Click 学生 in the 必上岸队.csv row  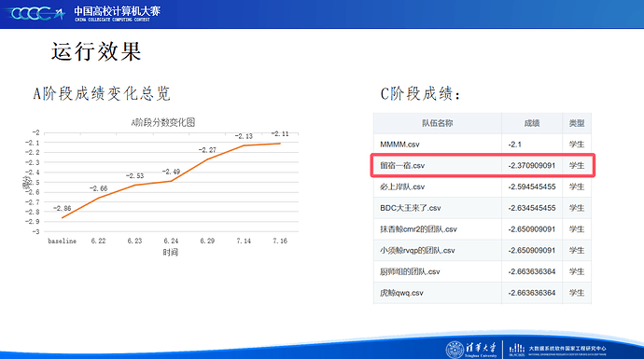577,186
